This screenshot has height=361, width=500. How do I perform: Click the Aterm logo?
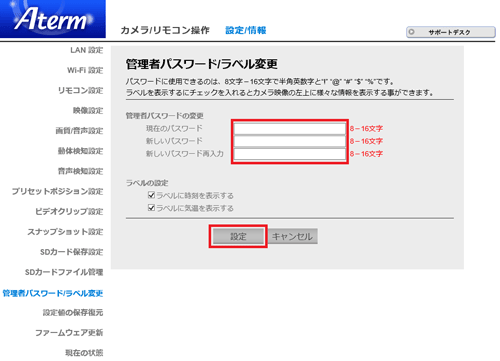pyautogui.click(x=53, y=19)
